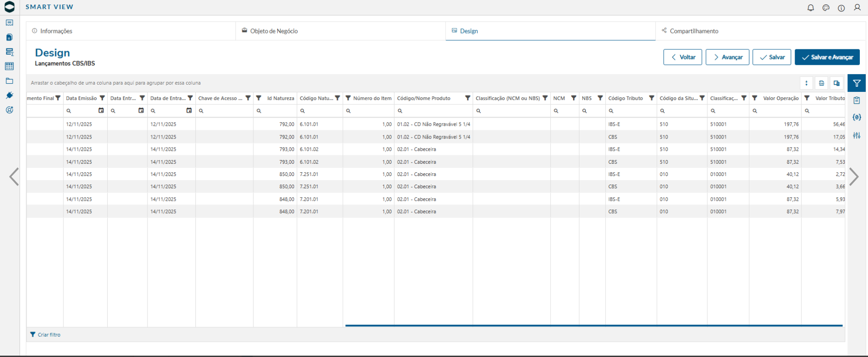This screenshot has height=357, width=868.
Task: Click the Avançar button
Action: pos(727,57)
